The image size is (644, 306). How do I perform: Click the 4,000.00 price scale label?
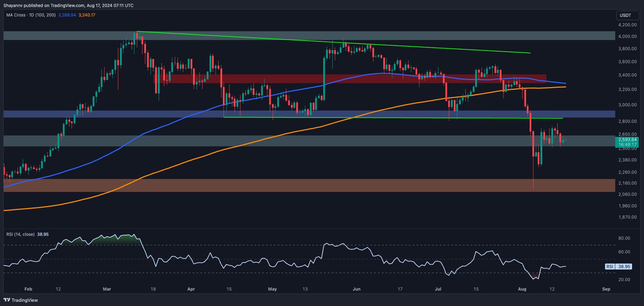coord(628,36)
